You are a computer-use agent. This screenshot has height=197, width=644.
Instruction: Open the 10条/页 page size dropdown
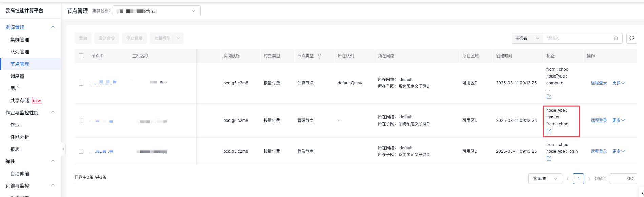tap(545, 179)
